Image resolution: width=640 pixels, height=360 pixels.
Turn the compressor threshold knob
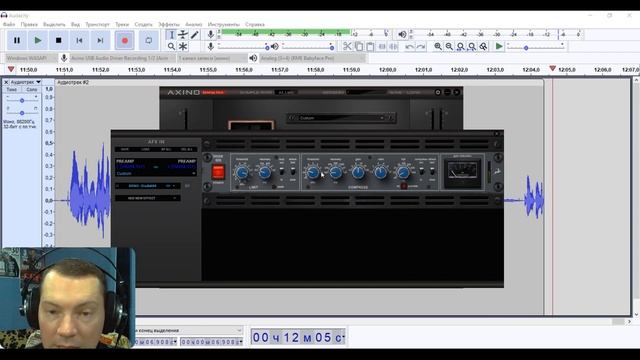pos(313,173)
